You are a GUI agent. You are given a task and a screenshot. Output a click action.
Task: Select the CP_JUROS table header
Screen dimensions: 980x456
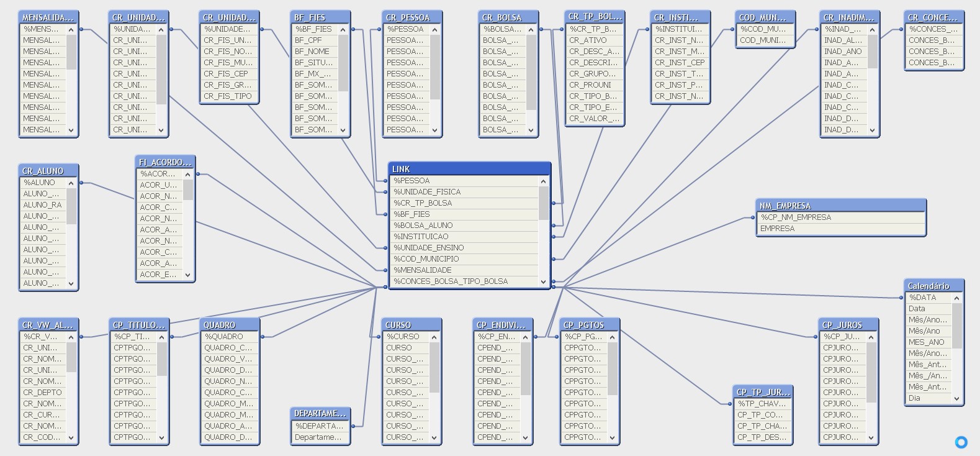tap(849, 325)
